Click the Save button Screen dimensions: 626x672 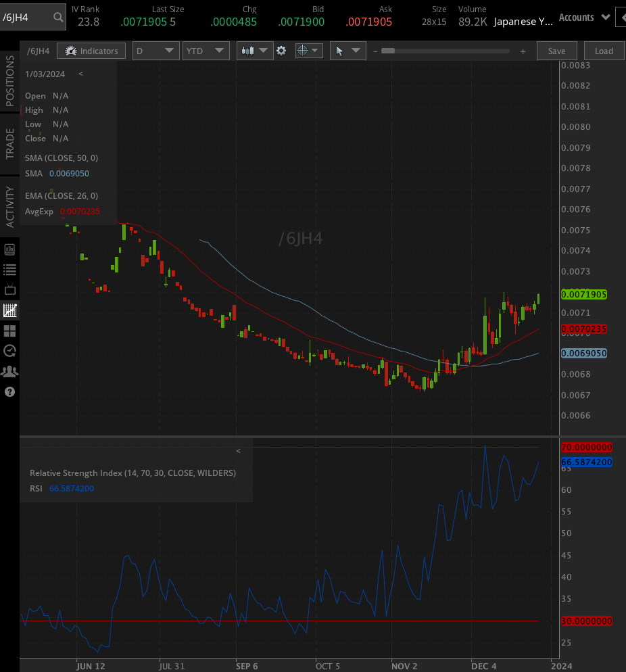point(556,51)
